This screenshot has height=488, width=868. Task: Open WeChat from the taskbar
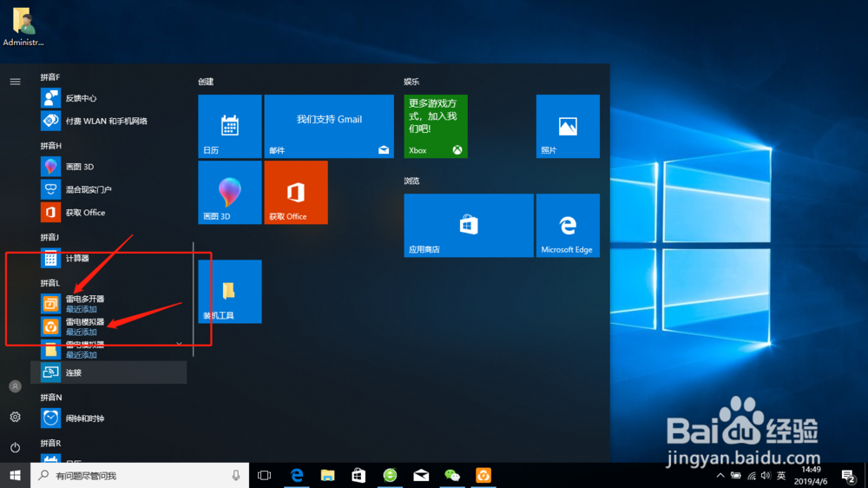pyautogui.click(x=452, y=475)
